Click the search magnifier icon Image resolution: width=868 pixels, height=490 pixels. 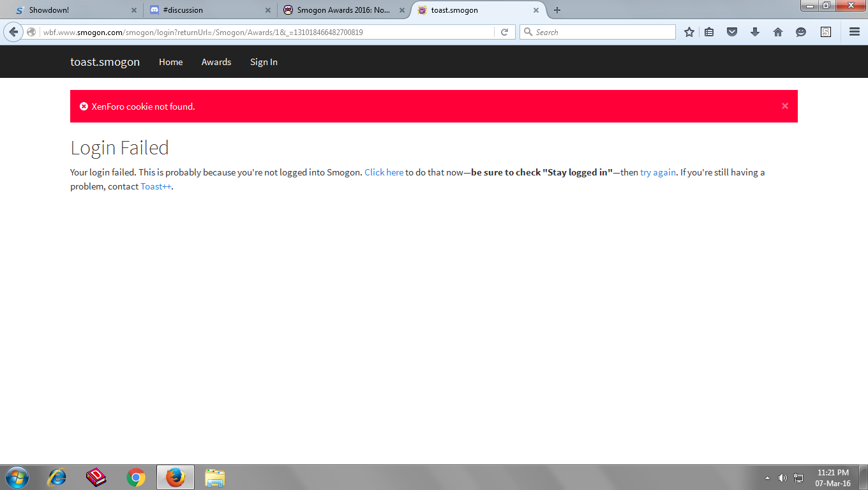[x=528, y=32]
